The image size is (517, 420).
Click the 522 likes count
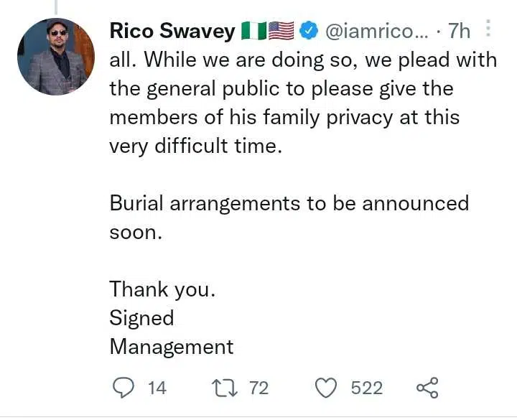coord(366,388)
